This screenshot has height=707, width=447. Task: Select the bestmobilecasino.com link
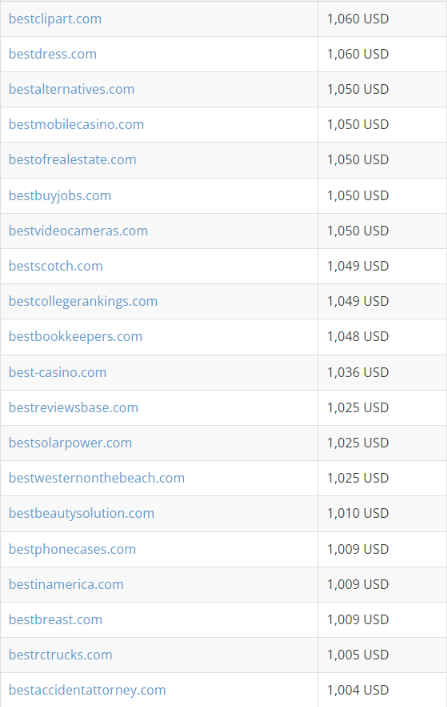[76, 124]
